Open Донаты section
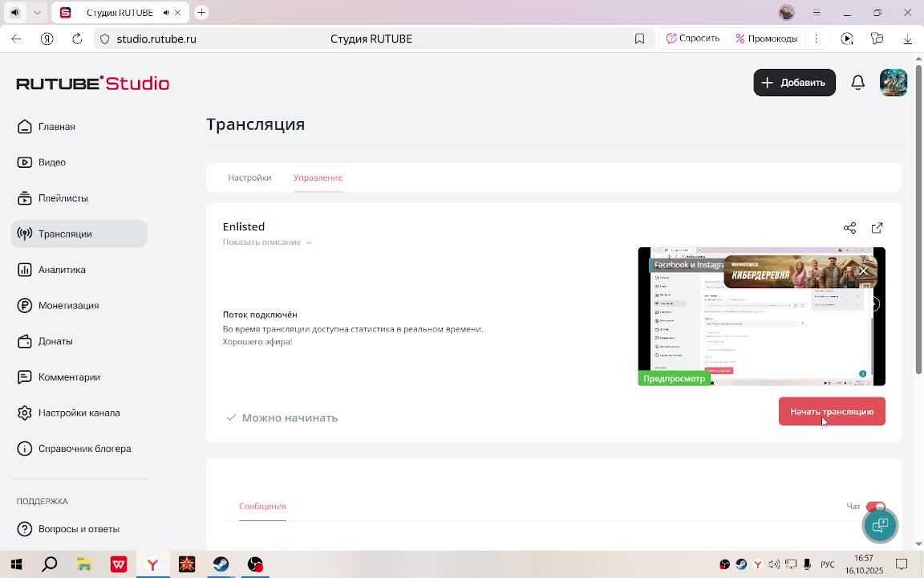924x578 pixels. [x=46, y=341]
